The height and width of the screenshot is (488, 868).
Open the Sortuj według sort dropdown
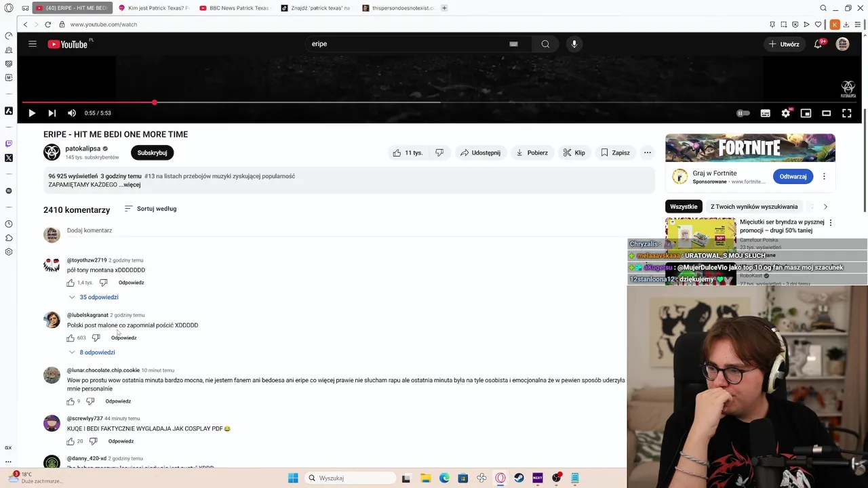click(151, 209)
